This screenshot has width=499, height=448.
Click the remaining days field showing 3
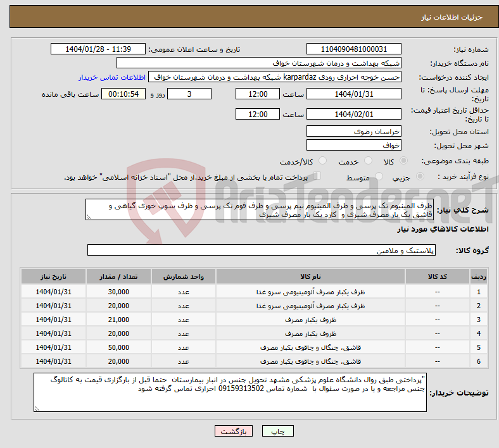point(189,94)
